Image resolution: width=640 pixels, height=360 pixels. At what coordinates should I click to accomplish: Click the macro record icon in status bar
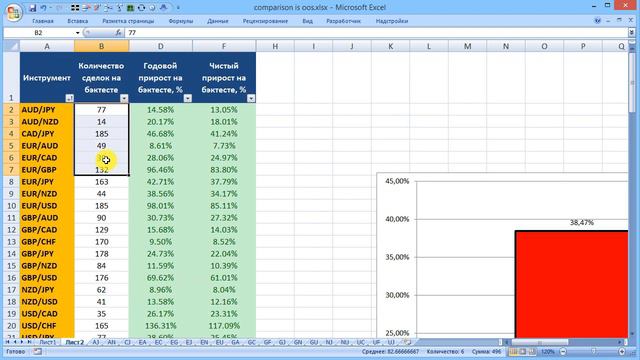tap(37, 351)
